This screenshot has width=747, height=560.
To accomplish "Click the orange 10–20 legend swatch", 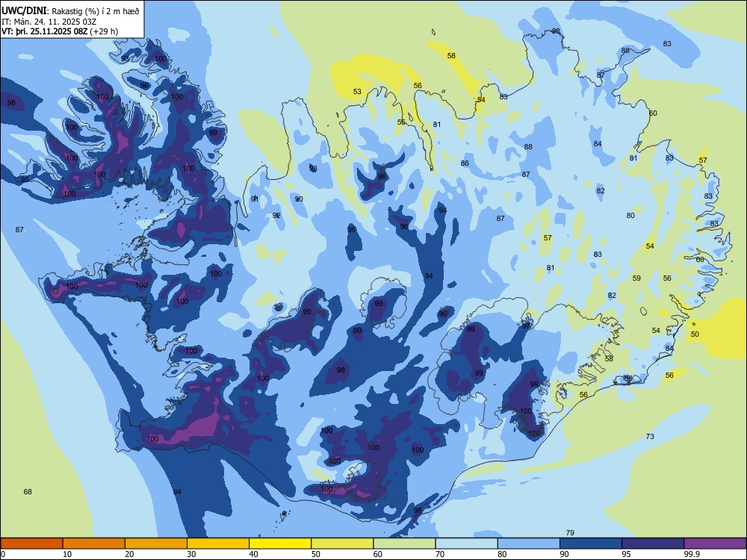I will (94, 544).
